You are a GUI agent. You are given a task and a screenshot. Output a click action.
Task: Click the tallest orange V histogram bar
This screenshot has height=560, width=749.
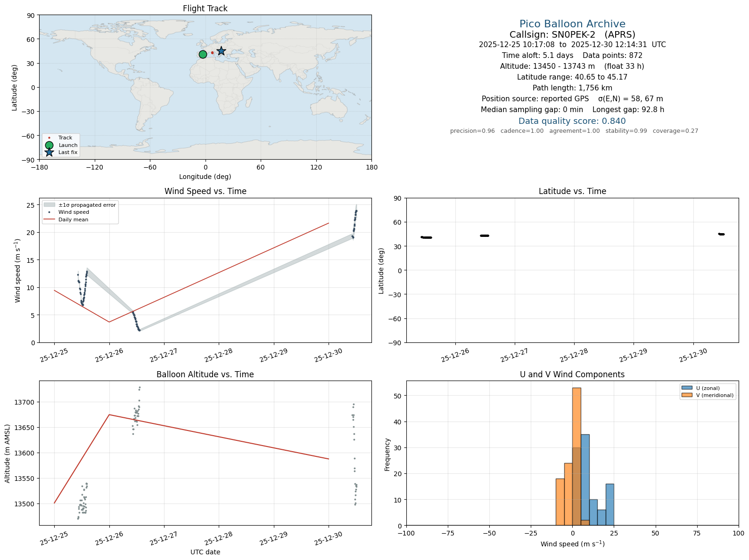[x=576, y=456]
